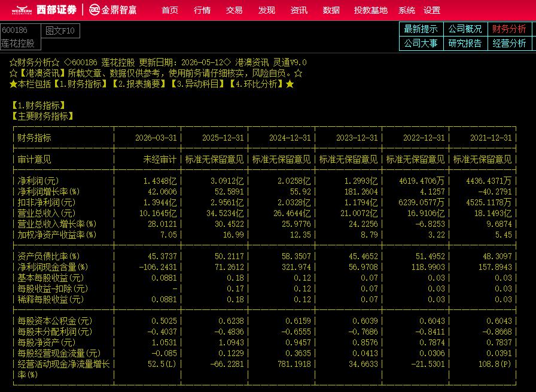536x392 pixels.
Task: Click the 2022-12-31 column header
Action: click(x=424, y=138)
